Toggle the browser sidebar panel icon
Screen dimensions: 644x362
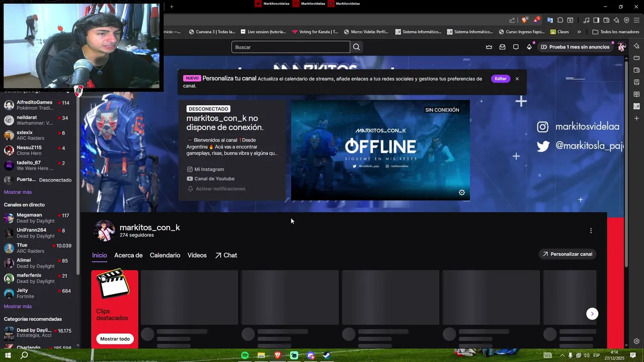click(596, 20)
